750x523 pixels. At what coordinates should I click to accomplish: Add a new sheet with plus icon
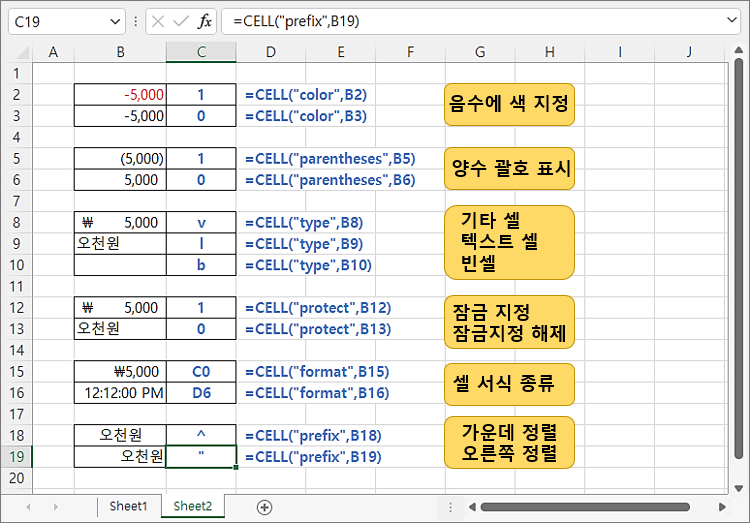coord(265,507)
